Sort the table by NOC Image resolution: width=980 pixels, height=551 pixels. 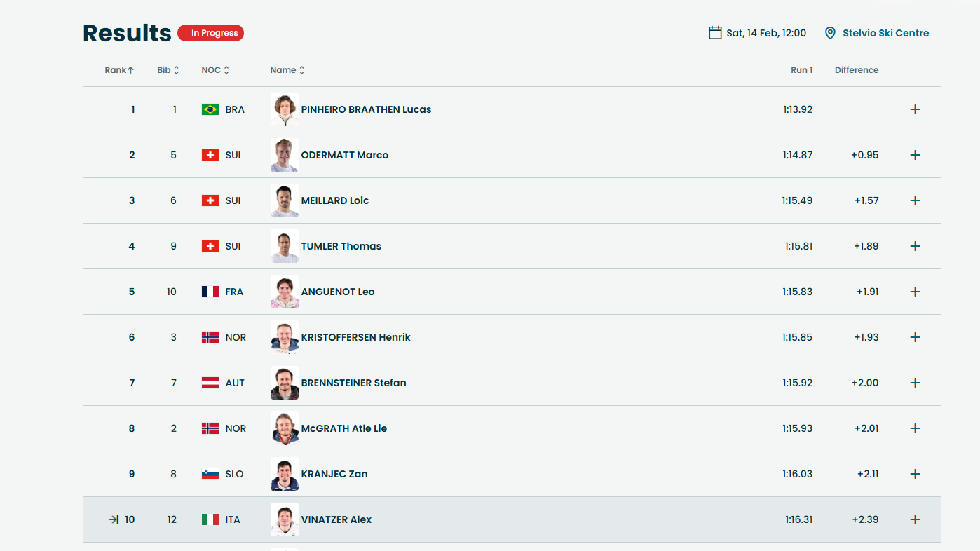215,70
